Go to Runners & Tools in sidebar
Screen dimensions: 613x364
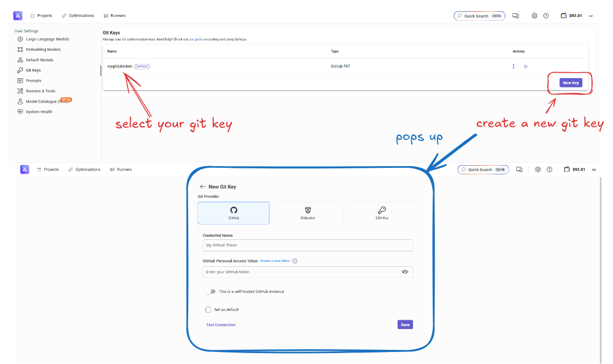(40, 91)
